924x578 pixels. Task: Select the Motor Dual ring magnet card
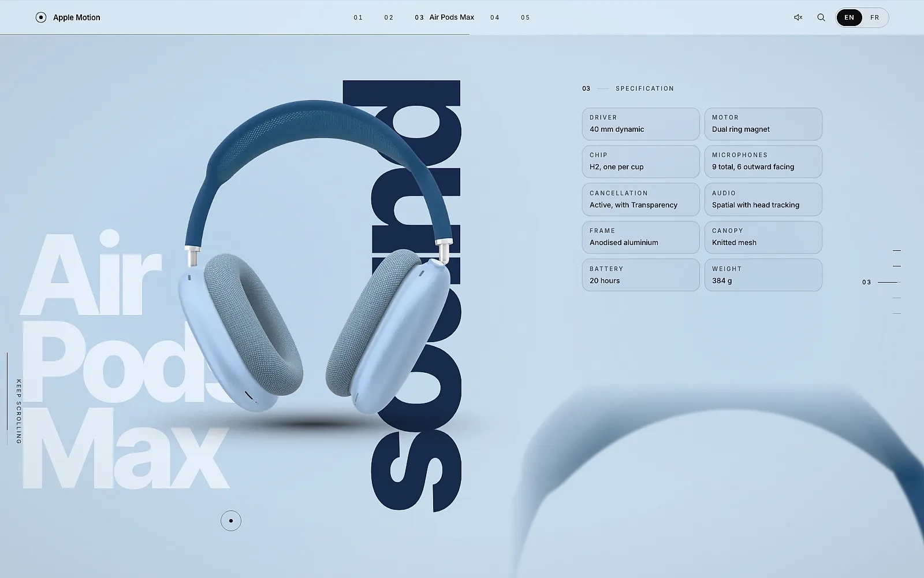[763, 124]
